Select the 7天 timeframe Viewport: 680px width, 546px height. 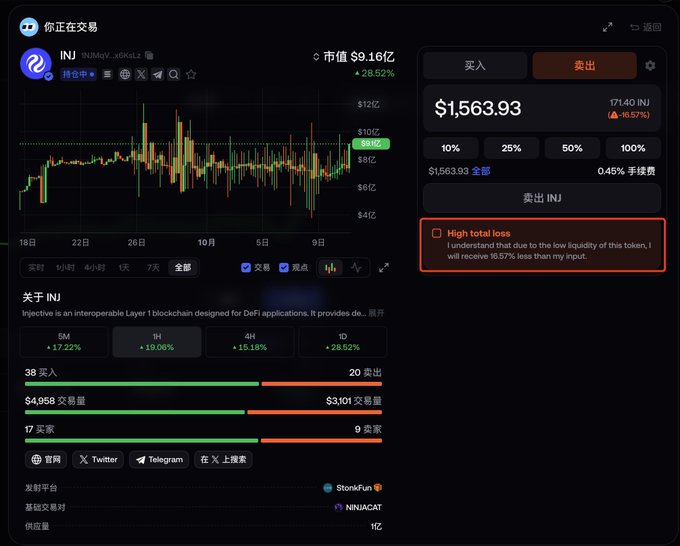[x=153, y=268]
